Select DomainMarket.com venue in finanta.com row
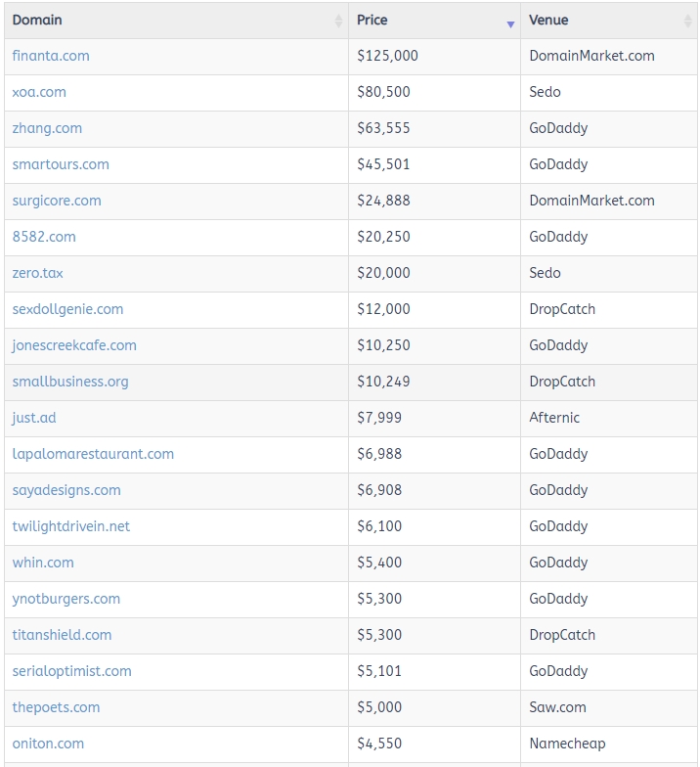The image size is (700, 767). (592, 56)
